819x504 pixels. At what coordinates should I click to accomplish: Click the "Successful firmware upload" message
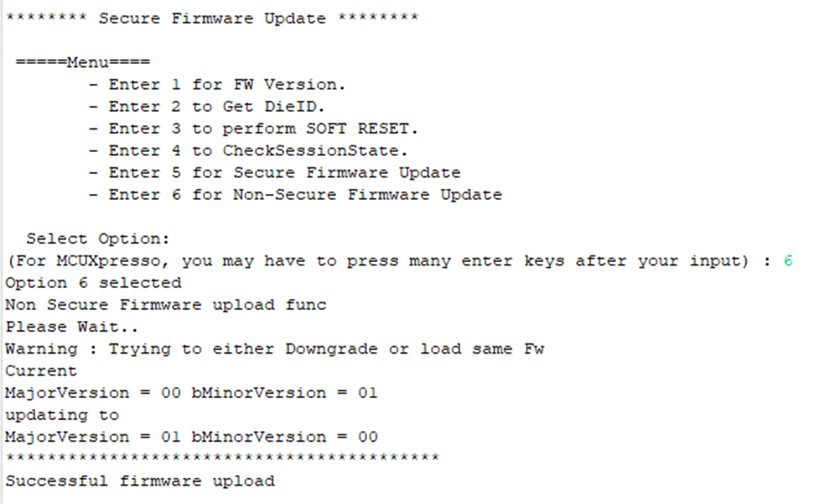[140, 481]
